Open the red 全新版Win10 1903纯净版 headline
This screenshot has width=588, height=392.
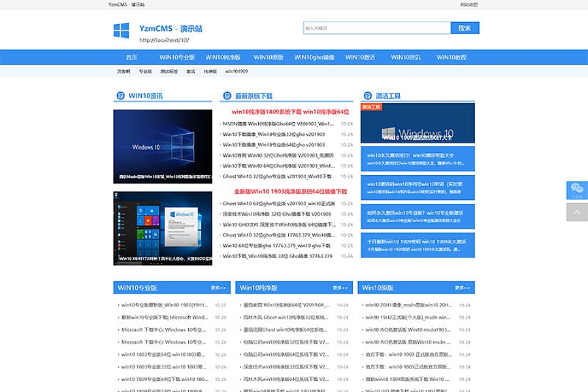(291, 191)
